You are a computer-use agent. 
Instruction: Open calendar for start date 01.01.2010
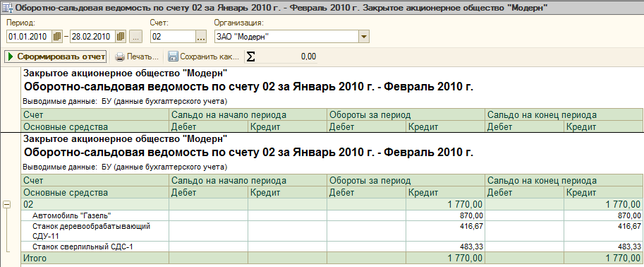(58, 37)
